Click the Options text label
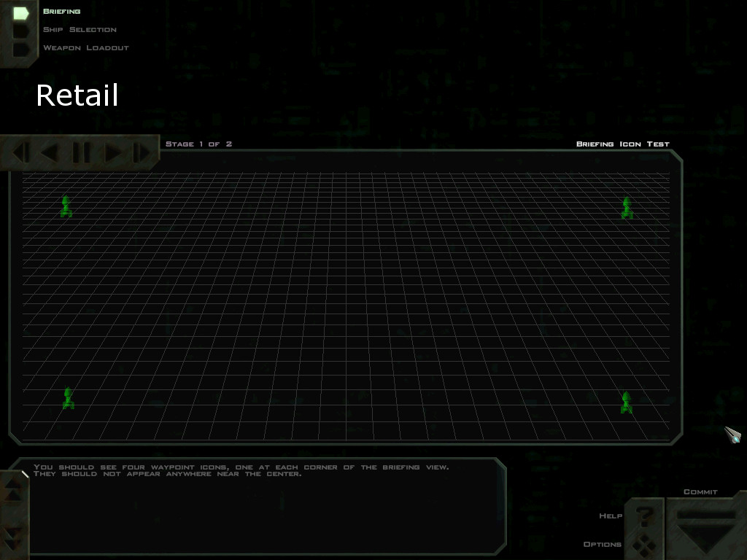 tap(602, 545)
